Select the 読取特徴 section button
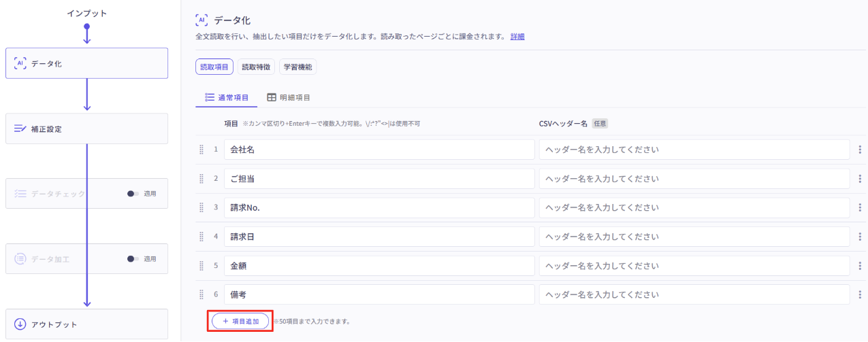The width and height of the screenshot is (868, 342). 256,67
